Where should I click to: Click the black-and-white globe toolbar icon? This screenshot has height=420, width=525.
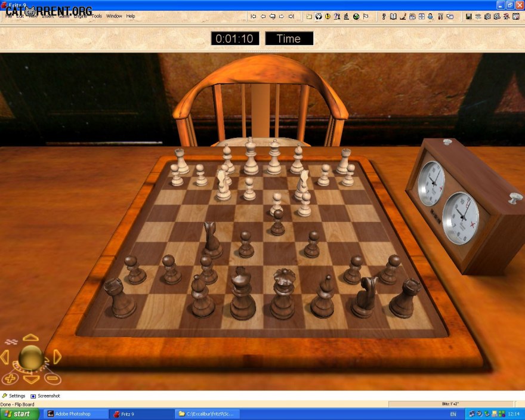(x=319, y=16)
